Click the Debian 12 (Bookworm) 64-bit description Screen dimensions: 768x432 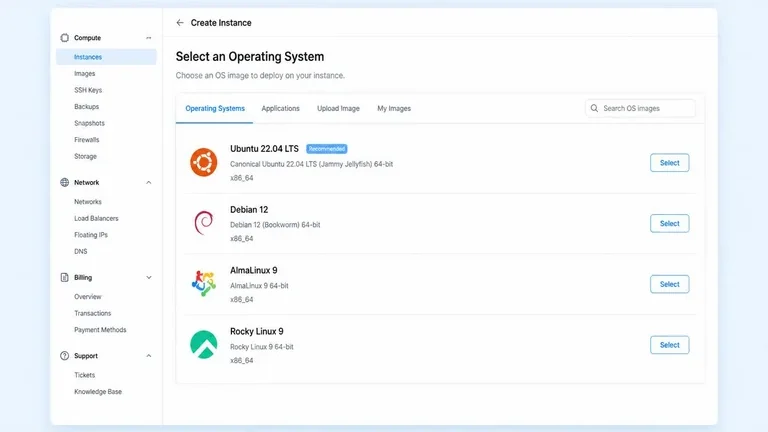pyautogui.click(x=275, y=225)
